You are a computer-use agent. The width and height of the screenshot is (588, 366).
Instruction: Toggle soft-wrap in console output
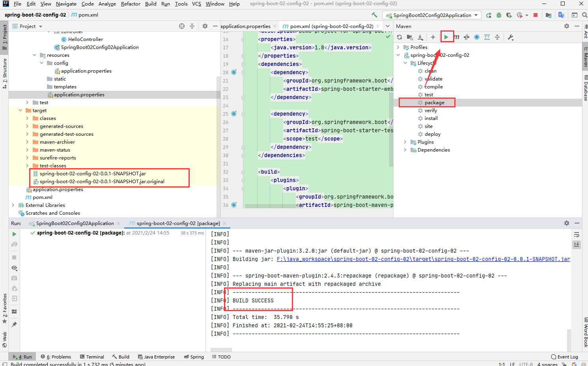click(577, 234)
